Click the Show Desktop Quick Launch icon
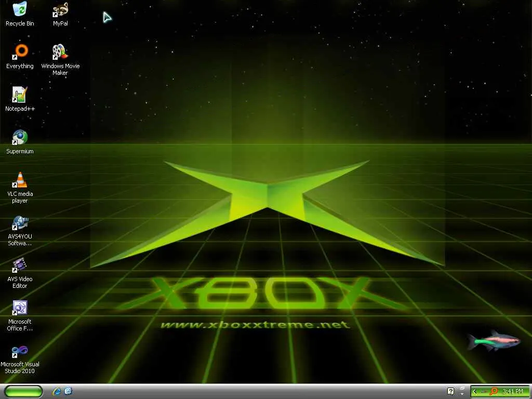 [x=68, y=391]
